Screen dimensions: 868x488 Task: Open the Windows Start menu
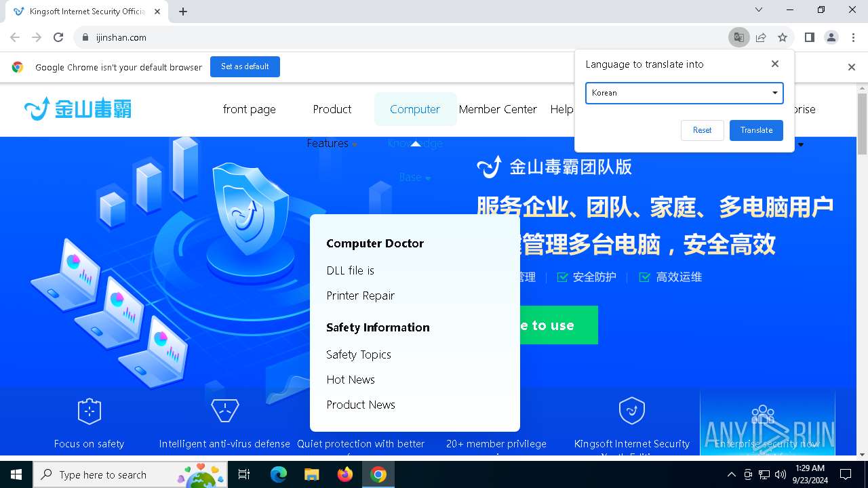coord(16,474)
